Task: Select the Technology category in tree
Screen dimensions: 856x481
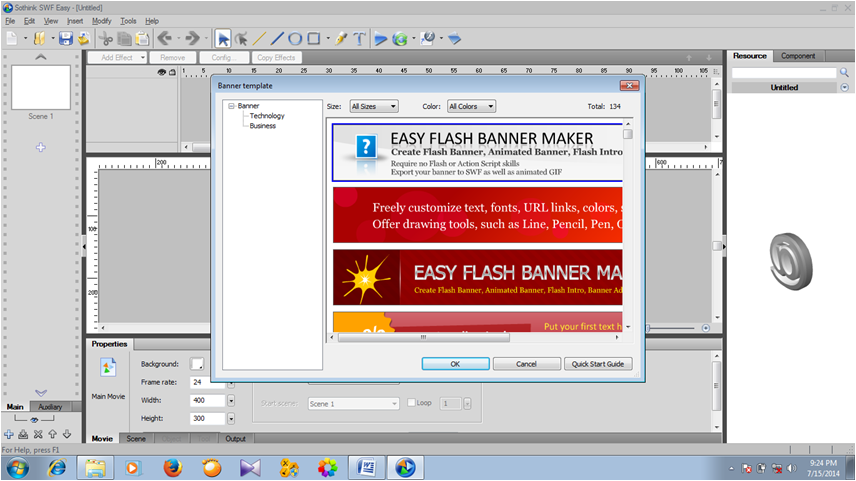Action: coord(267,116)
